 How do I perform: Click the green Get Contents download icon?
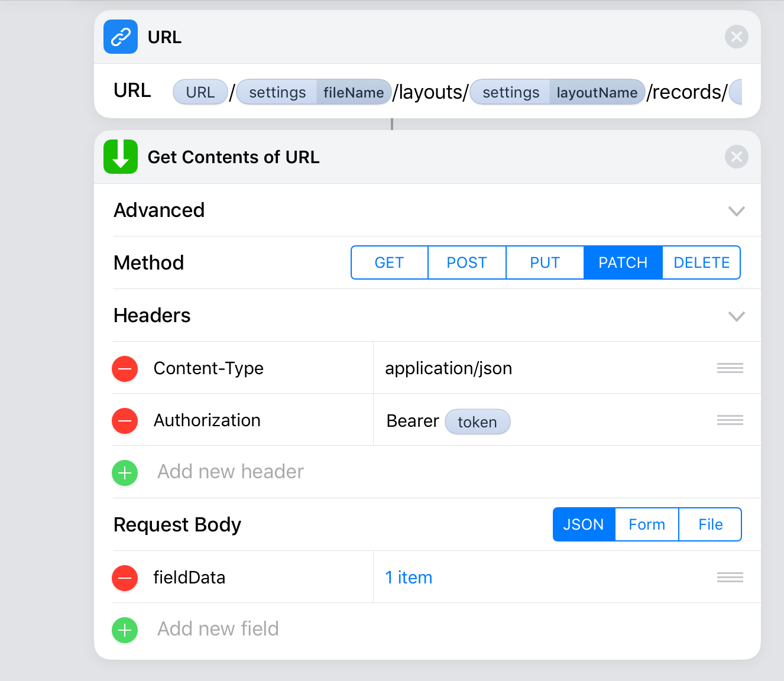(121, 157)
